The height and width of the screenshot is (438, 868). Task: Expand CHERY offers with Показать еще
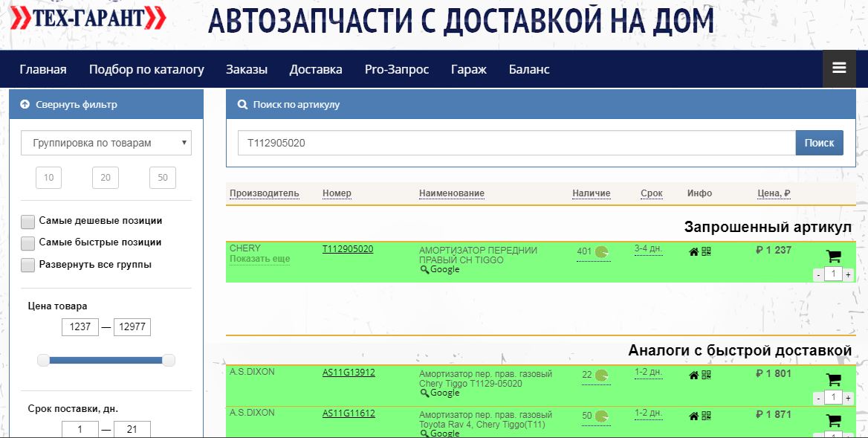pyautogui.click(x=259, y=259)
